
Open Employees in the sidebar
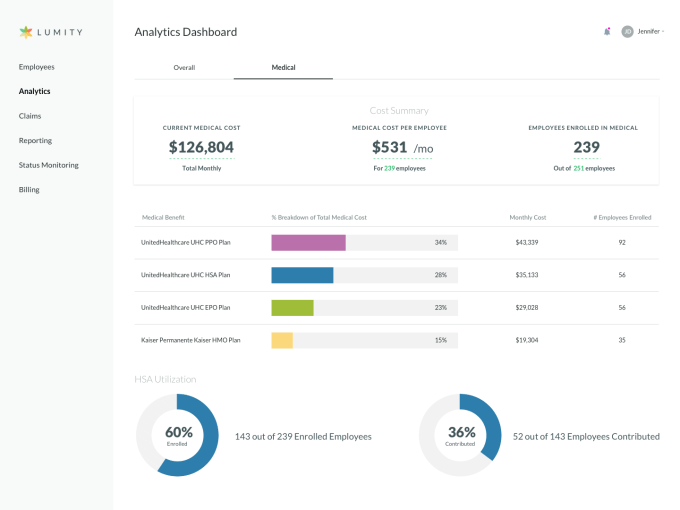click(36, 67)
